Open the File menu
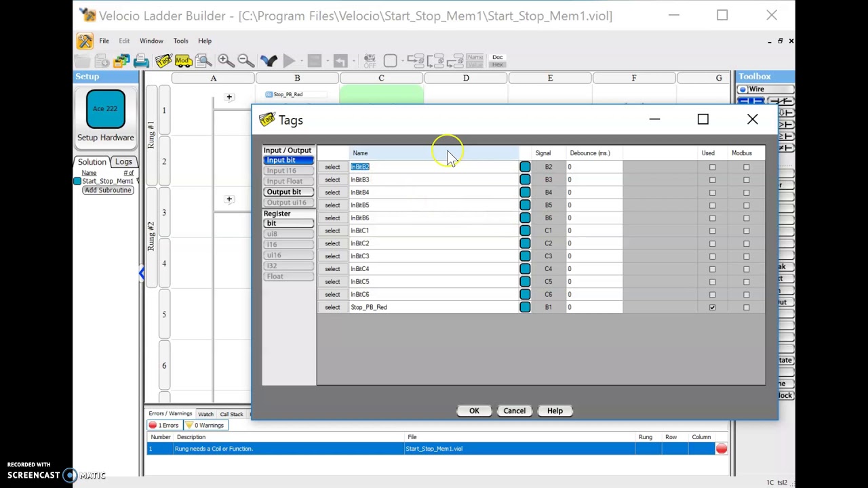The width and height of the screenshot is (868, 488). (104, 41)
